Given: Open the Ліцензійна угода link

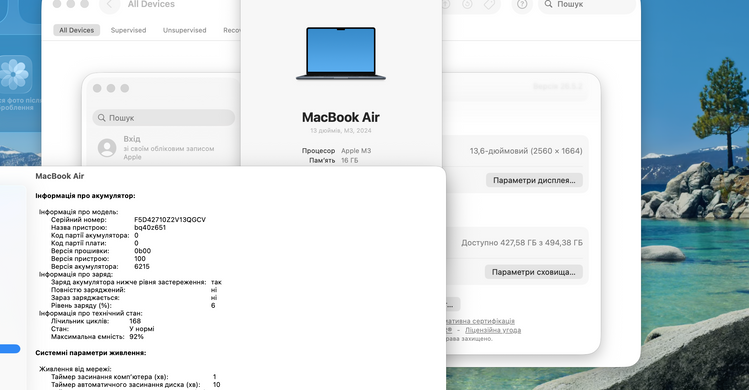Looking at the screenshot, I should tap(493, 330).
